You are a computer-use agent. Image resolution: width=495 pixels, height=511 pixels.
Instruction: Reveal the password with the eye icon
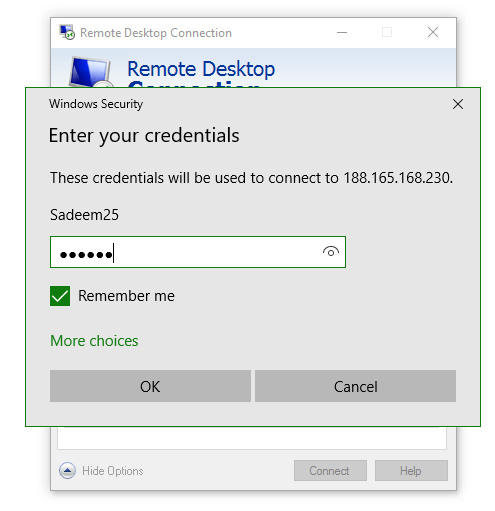tap(330, 252)
